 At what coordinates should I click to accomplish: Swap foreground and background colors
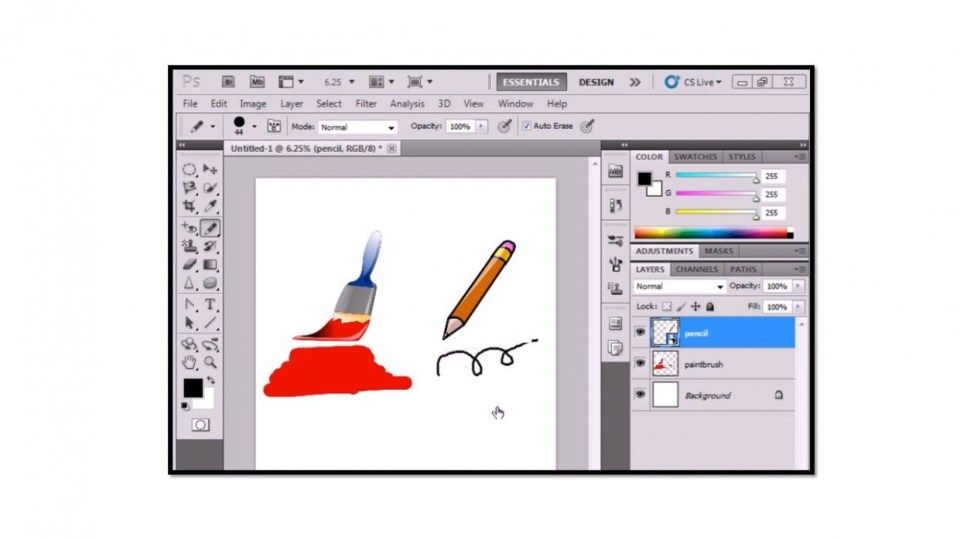coord(211,380)
